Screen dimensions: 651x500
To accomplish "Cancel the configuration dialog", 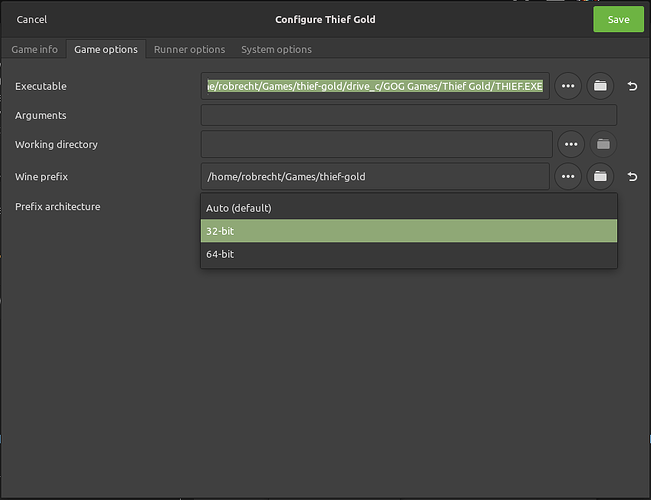I will [x=32, y=20].
